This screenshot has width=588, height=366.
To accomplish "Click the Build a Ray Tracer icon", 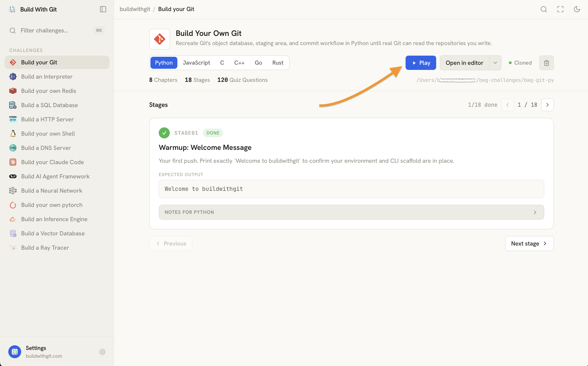I will pyautogui.click(x=13, y=248).
